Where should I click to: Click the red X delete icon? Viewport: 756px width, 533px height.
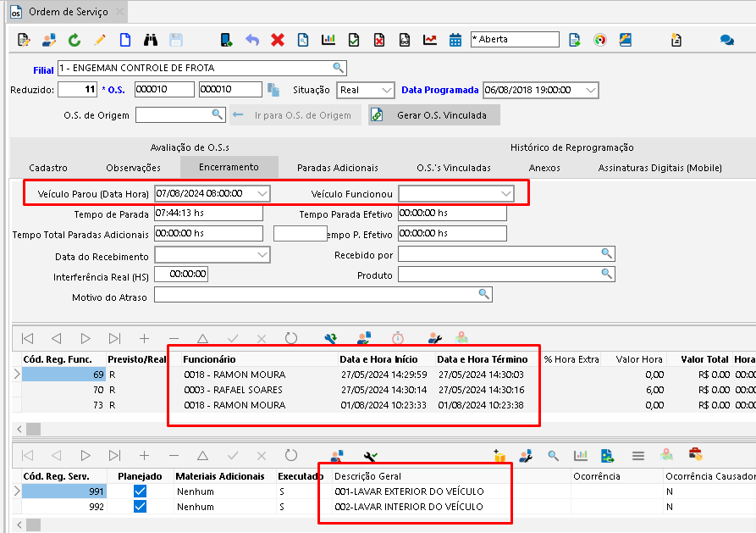278,40
